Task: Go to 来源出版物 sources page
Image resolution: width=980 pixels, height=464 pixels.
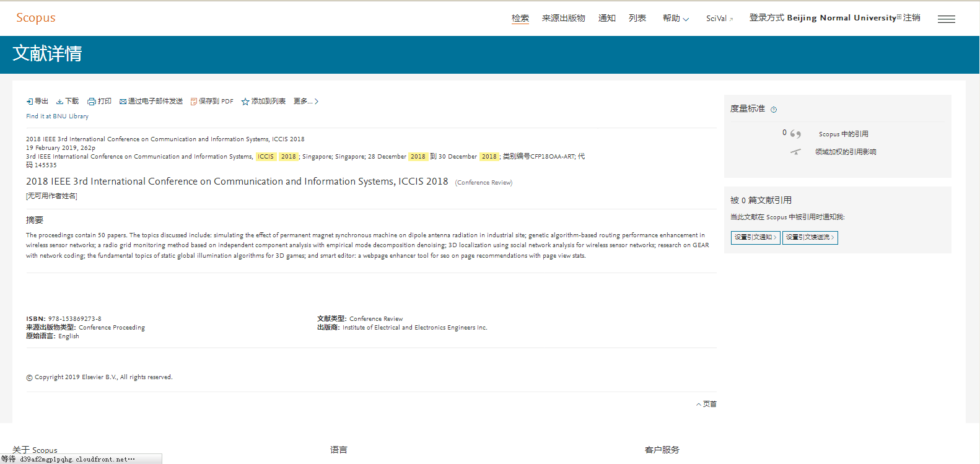Action: [564, 19]
